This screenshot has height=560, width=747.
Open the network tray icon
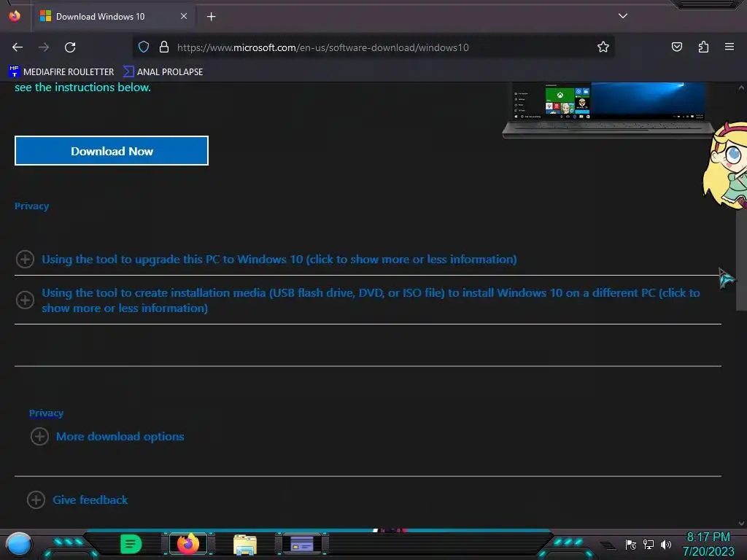click(x=649, y=544)
